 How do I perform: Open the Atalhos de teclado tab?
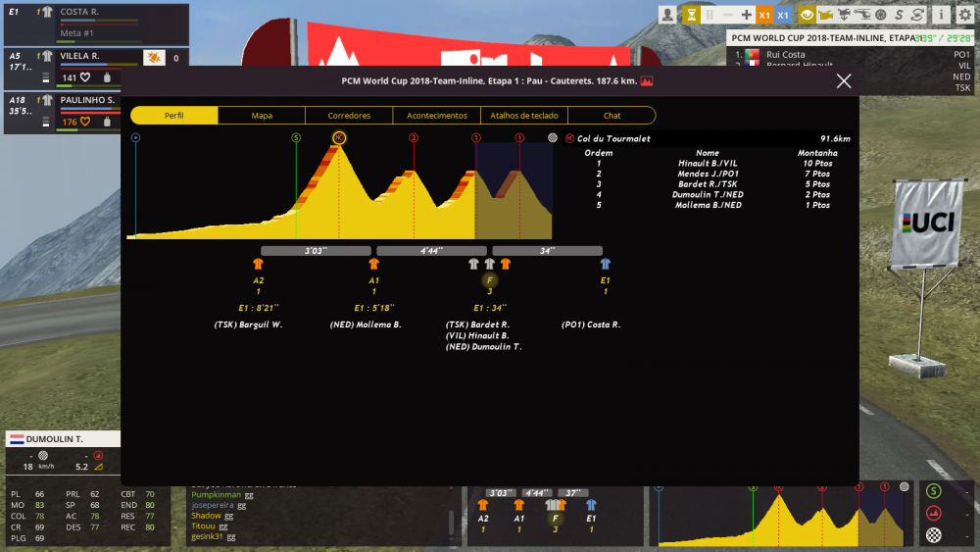tap(524, 115)
